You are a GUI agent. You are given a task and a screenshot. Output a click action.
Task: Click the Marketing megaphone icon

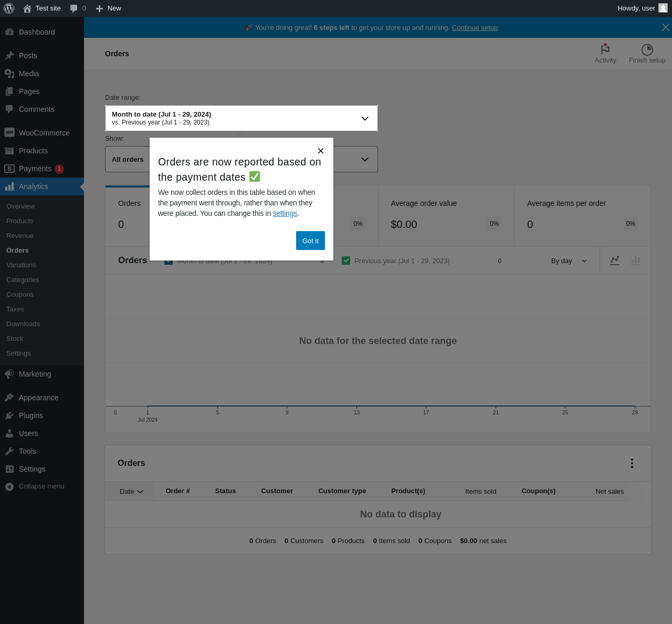click(9, 374)
